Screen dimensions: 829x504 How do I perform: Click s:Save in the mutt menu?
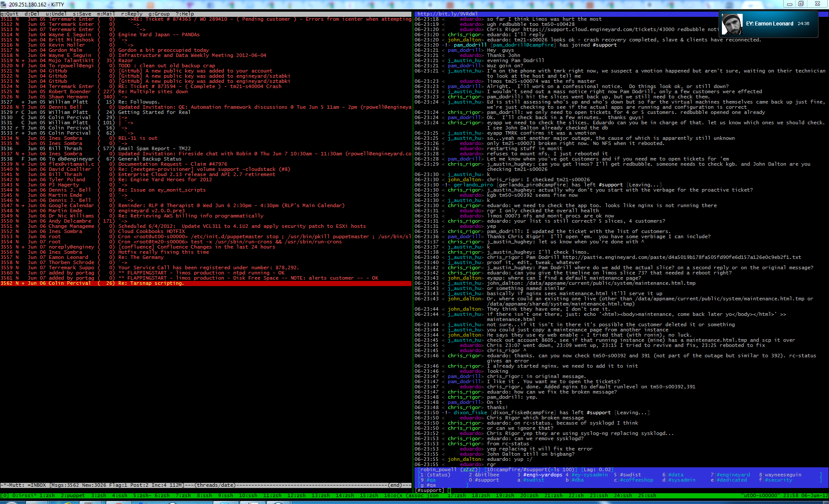click(x=82, y=14)
